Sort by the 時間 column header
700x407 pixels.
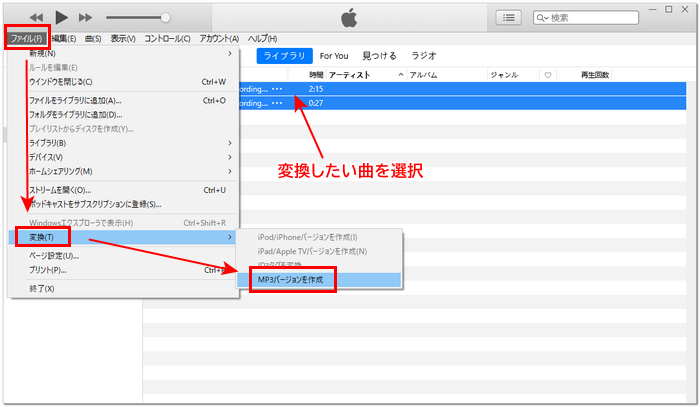[x=316, y=75]
